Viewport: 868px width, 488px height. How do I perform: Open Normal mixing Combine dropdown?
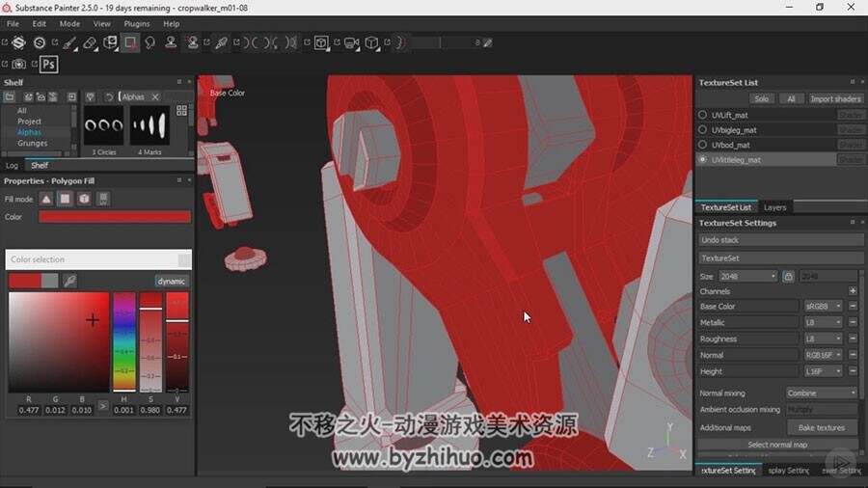point(822,393)
